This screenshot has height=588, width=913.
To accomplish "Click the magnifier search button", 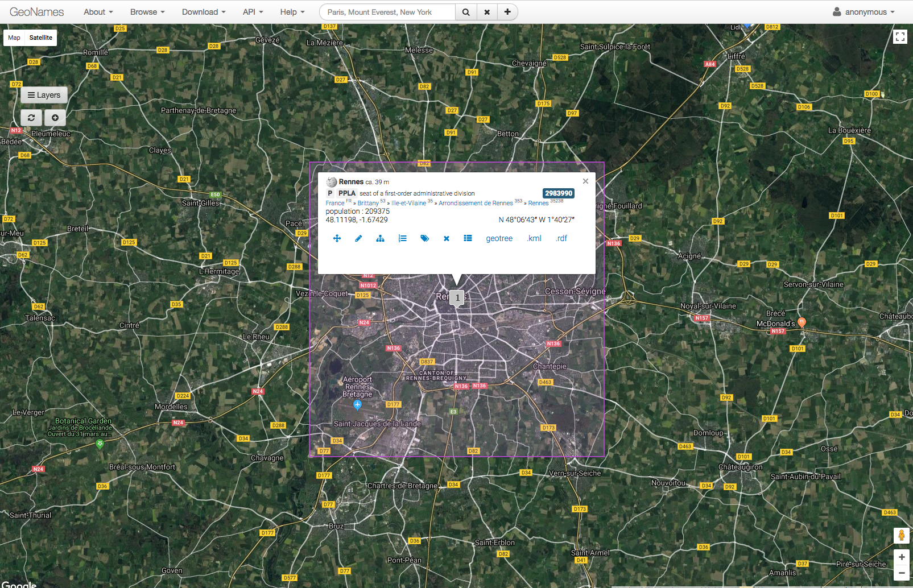I will (x=466, y=12).
